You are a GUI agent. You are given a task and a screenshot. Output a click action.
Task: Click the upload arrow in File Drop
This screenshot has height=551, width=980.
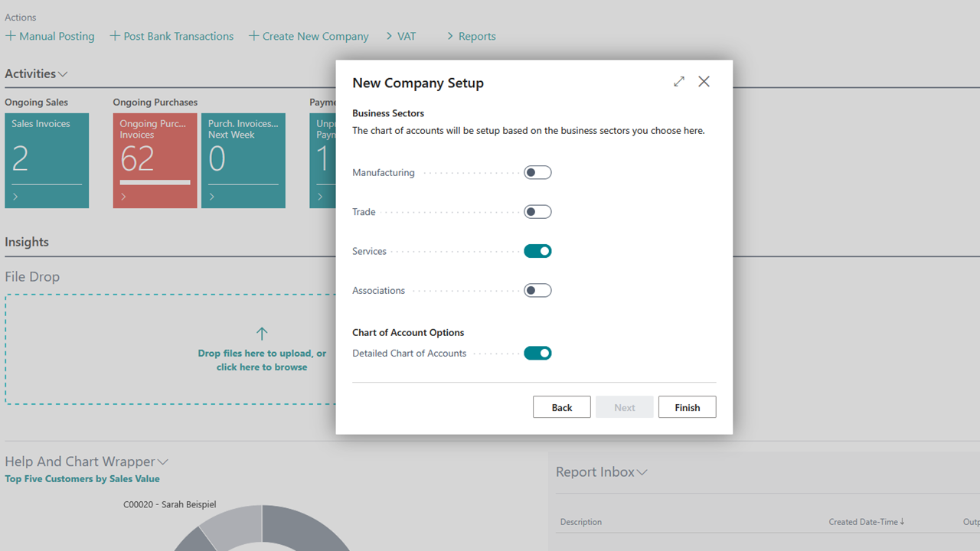262,334
